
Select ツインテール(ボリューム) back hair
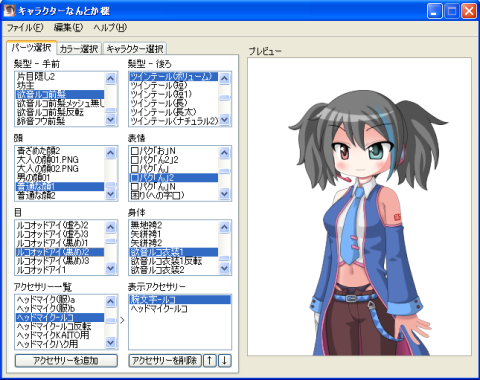click(x=174, y=77)
